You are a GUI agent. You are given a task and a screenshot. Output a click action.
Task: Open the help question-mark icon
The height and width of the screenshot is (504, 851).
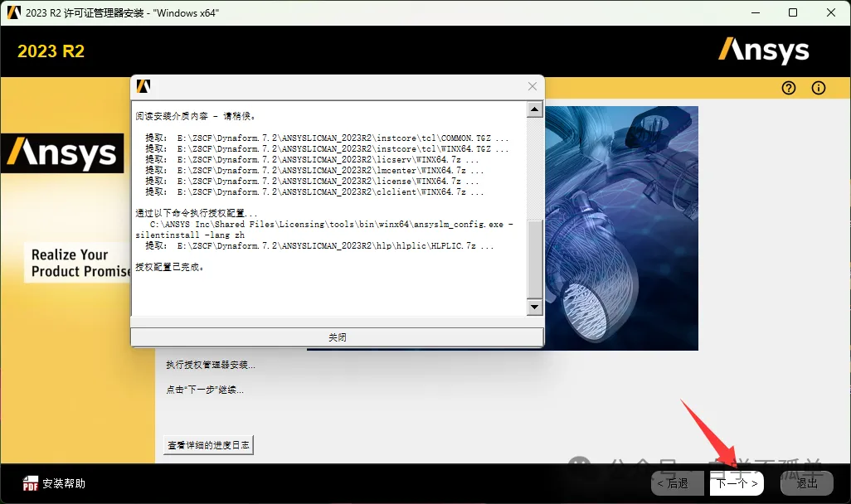pyautogui.click(x=789, y=88)
